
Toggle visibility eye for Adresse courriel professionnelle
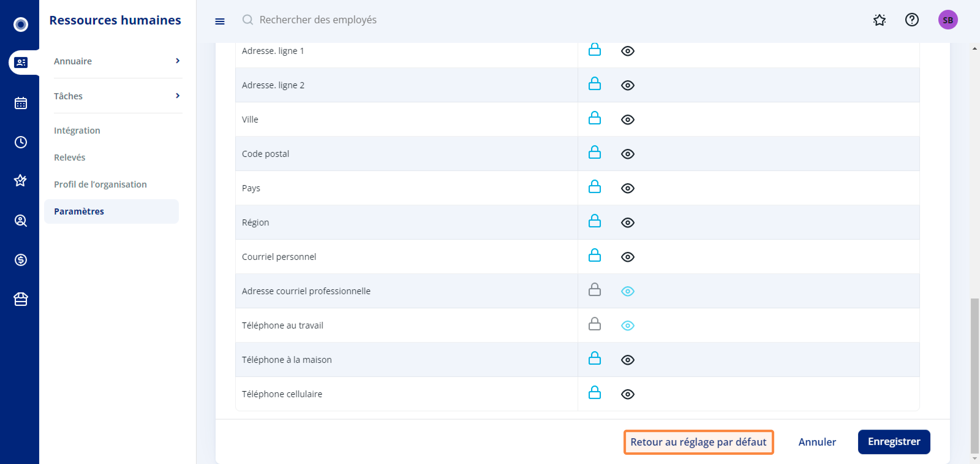[627, 291]
